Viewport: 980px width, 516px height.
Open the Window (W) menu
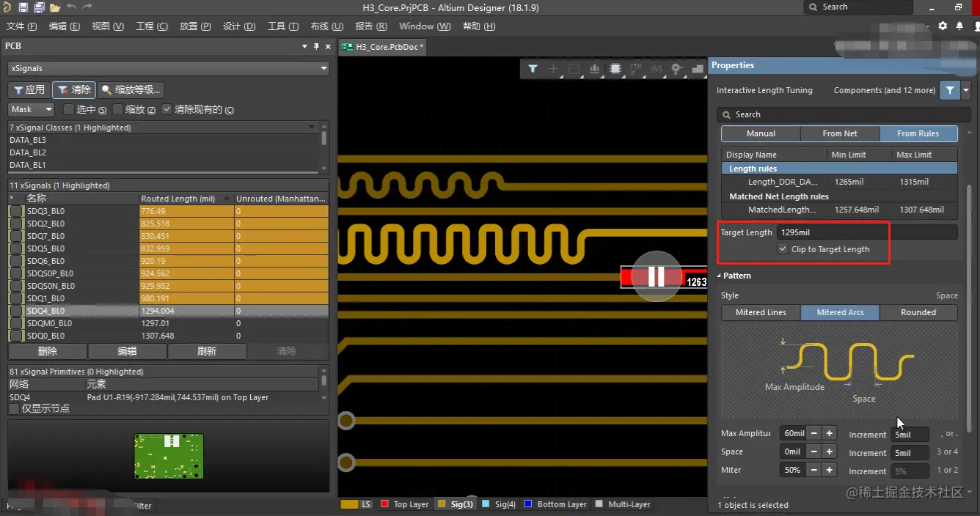[x=425, y=26]
